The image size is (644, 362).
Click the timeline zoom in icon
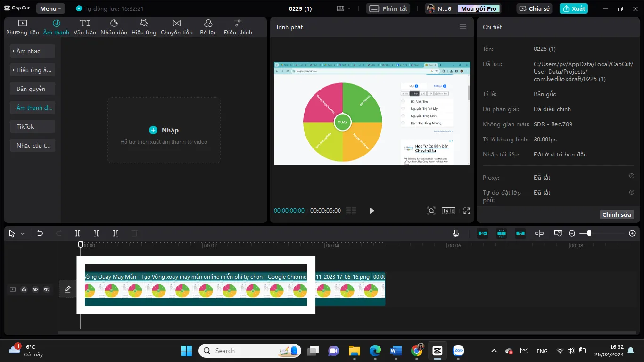tap(632, 233)
